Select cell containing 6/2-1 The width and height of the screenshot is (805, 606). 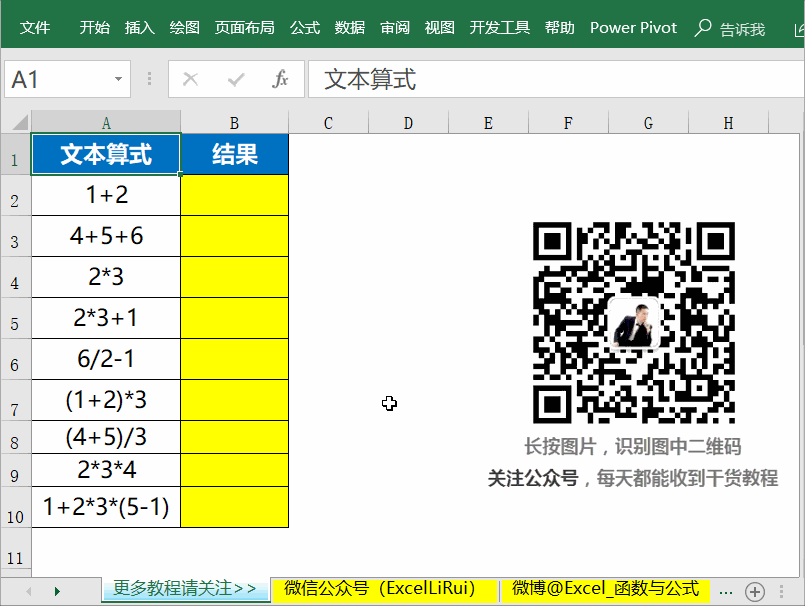coord(106,359)
